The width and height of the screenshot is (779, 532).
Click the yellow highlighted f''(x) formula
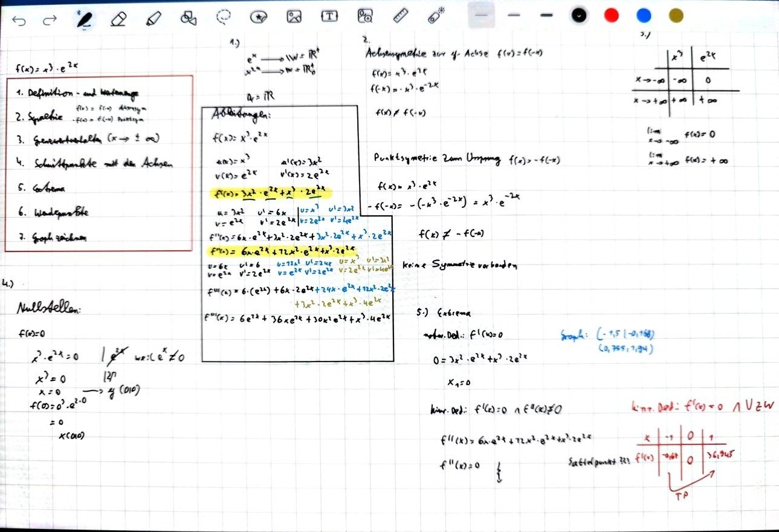pos(283,250)
